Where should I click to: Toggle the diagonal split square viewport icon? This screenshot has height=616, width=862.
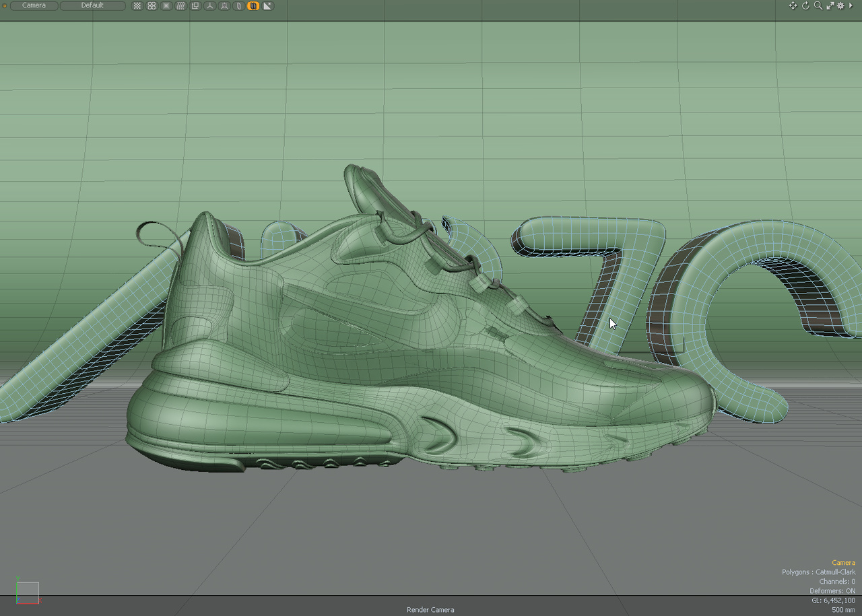point(267,5)
